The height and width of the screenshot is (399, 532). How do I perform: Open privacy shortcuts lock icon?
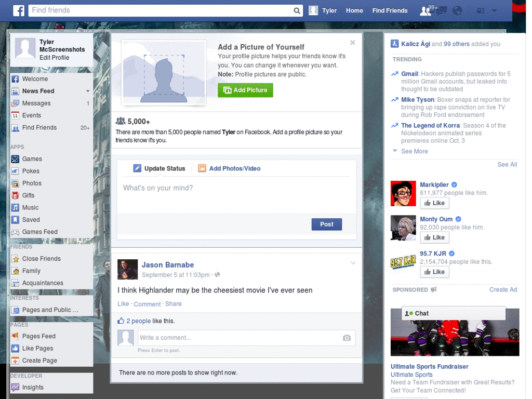click(481, 11)
